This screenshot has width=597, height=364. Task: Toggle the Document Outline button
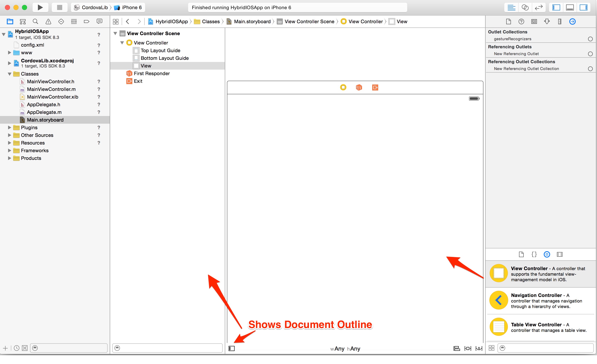pos(232,348)
